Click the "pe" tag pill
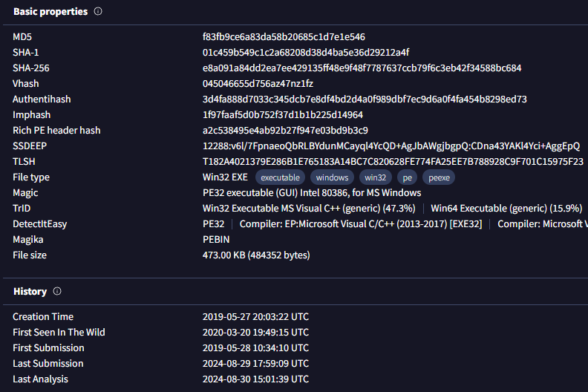The image size is (588, 392). (x=408, y=177)
